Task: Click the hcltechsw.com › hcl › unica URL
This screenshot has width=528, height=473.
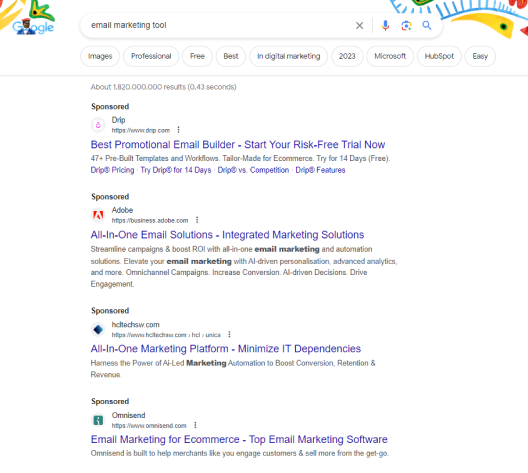Action: pos(166,335)
